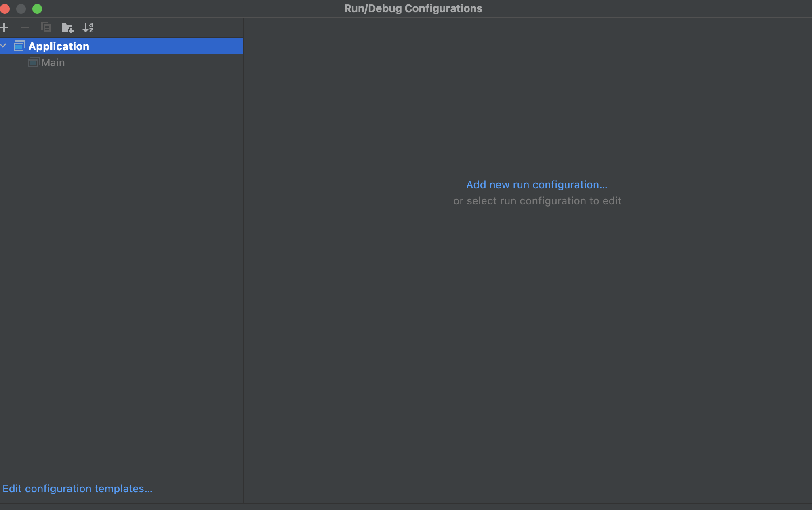Click the Sort Configurations alphabetically icon
The width and height of the screenshot is (812, 510).
point(88,27)
